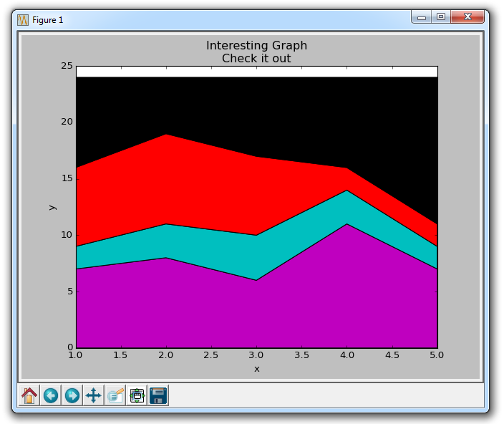Viewport: 504px width, 424px height.
Task: Go back to previous view
Action: (x=51, y=395)
